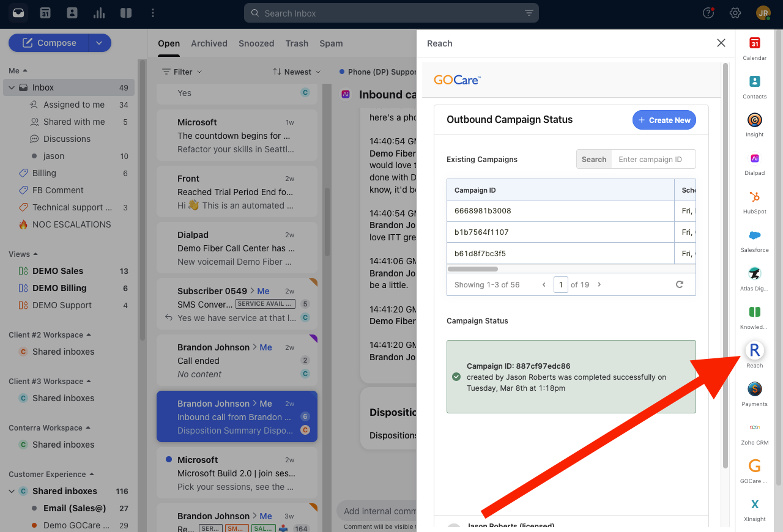Viewport: 783px width, 532px height.
Task: Click the campaign page number box
Action: 560,284
